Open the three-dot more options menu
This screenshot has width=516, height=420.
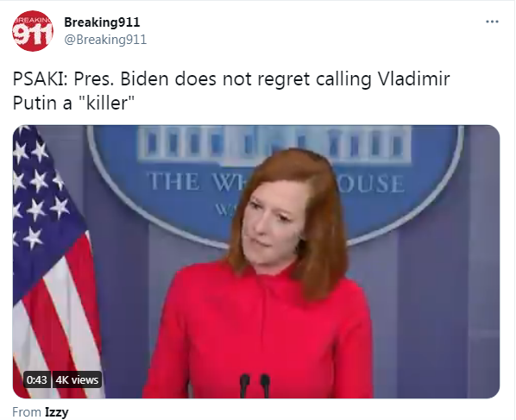click(x=492, y=22)
